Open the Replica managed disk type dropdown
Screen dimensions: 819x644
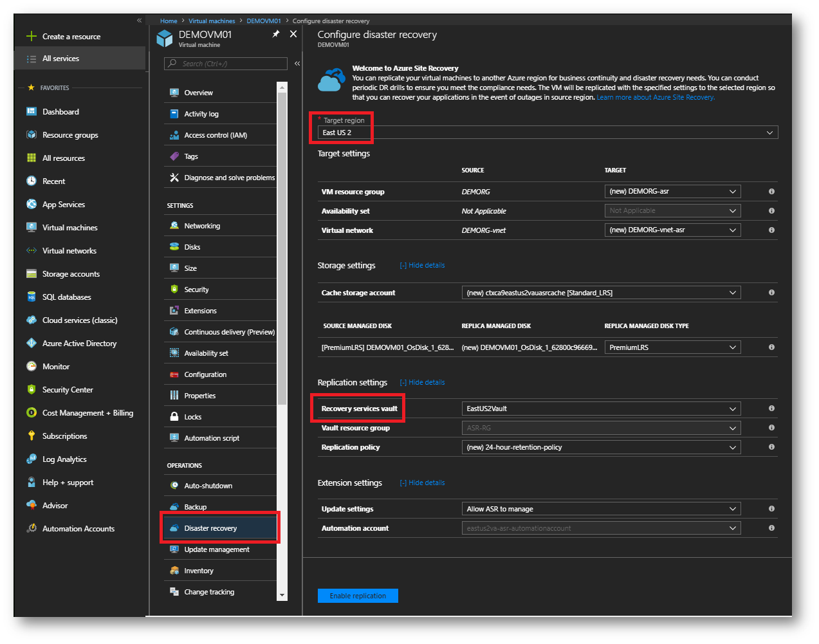click(x=672, y=347)
